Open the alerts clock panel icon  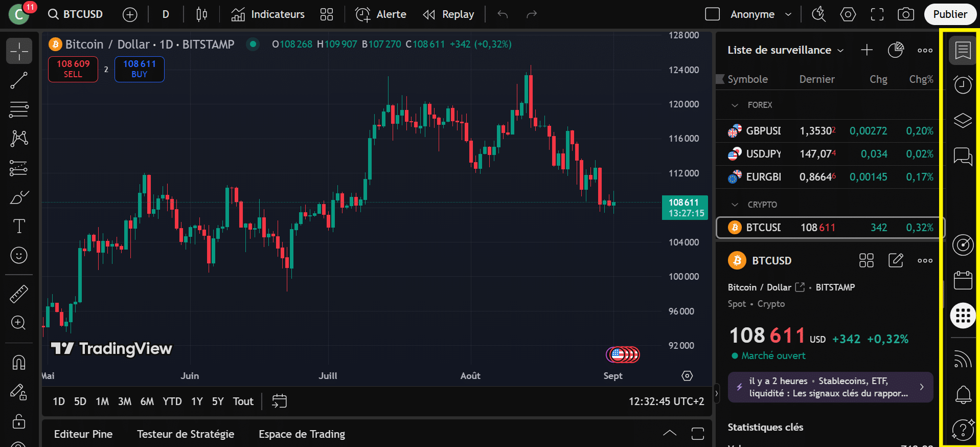click(x=963, y=85)
